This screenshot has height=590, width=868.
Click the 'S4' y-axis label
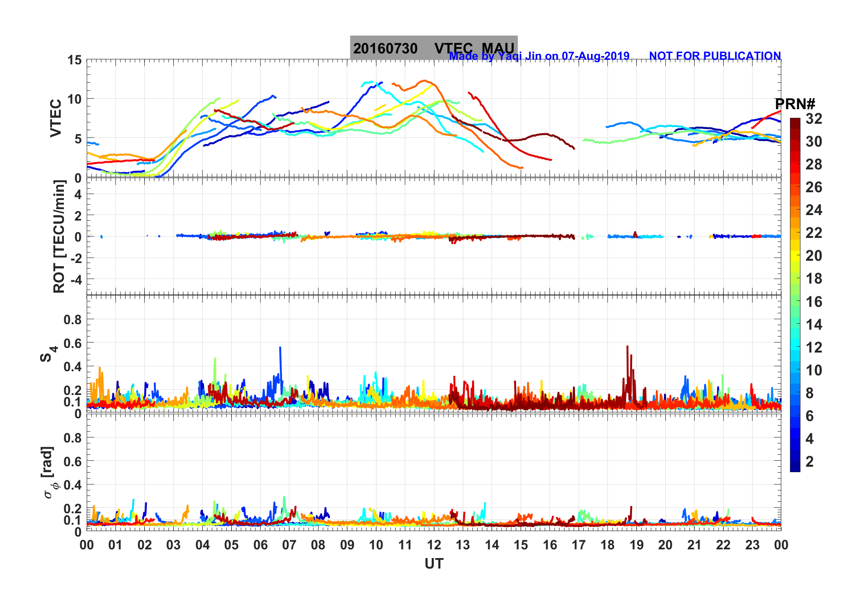click(x=48, y=353)
